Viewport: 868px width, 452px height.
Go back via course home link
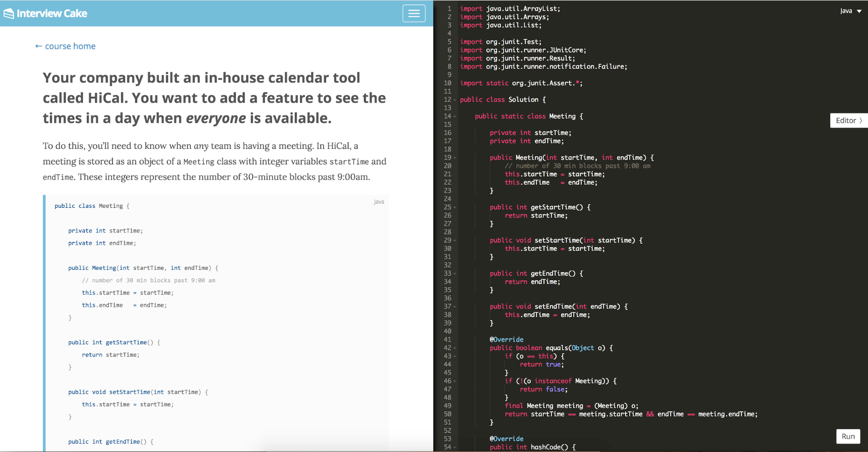tap(65, 46)
